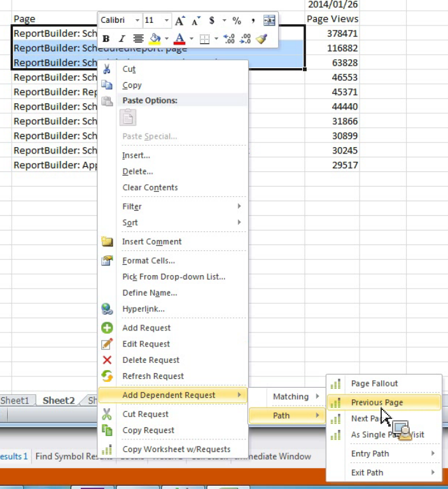Switch to the Sheet2 tab

(59, 400)
